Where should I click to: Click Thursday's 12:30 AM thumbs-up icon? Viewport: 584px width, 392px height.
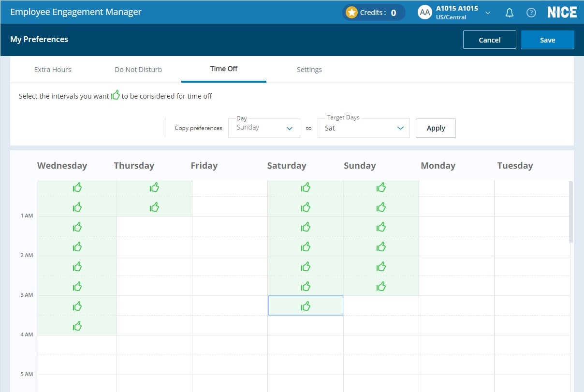click(x=154, y=207)
